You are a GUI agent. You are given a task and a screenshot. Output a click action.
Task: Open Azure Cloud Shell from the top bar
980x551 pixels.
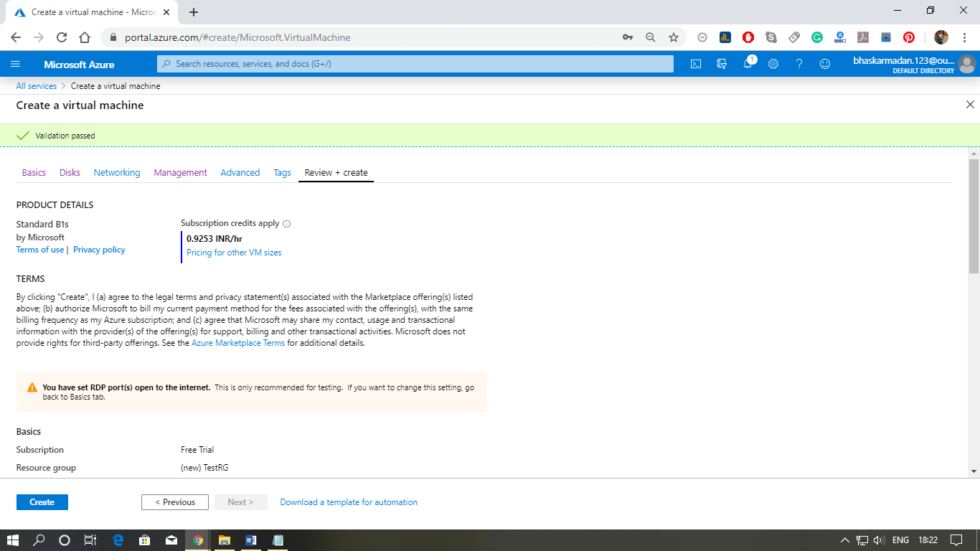695,64
